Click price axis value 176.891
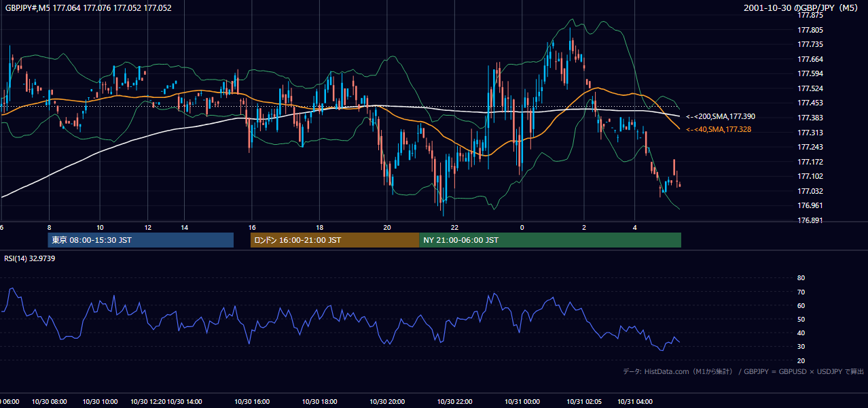This screenshot has height=408, width=868. 810,220
